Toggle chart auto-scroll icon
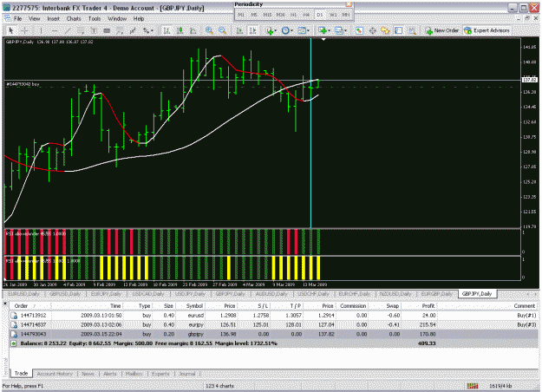Image resolution: width=542 pixels, height=392 pixels. pyautogui.click(x=239, y=30)
